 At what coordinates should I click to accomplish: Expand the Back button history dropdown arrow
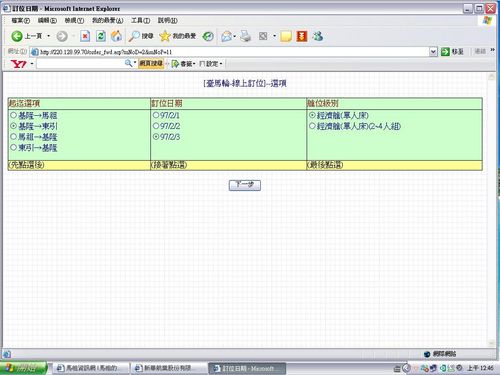[49, 36]
